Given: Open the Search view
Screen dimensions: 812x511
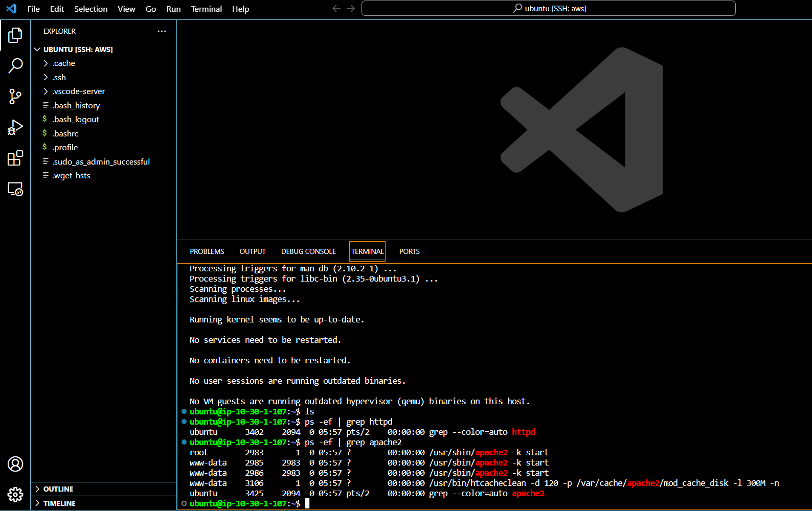Looking at the screenshot, I should [15, 66].
